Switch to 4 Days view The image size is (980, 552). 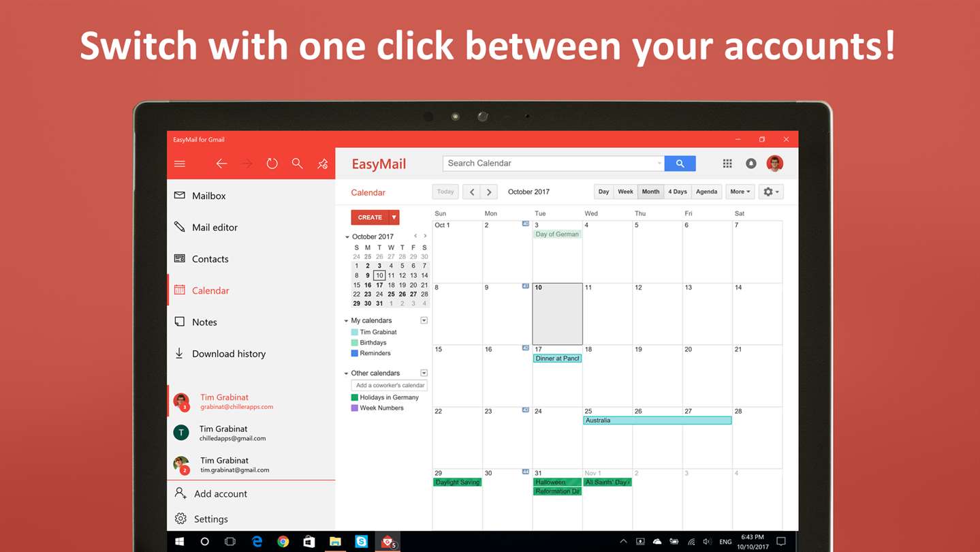(x=678, y=191)
